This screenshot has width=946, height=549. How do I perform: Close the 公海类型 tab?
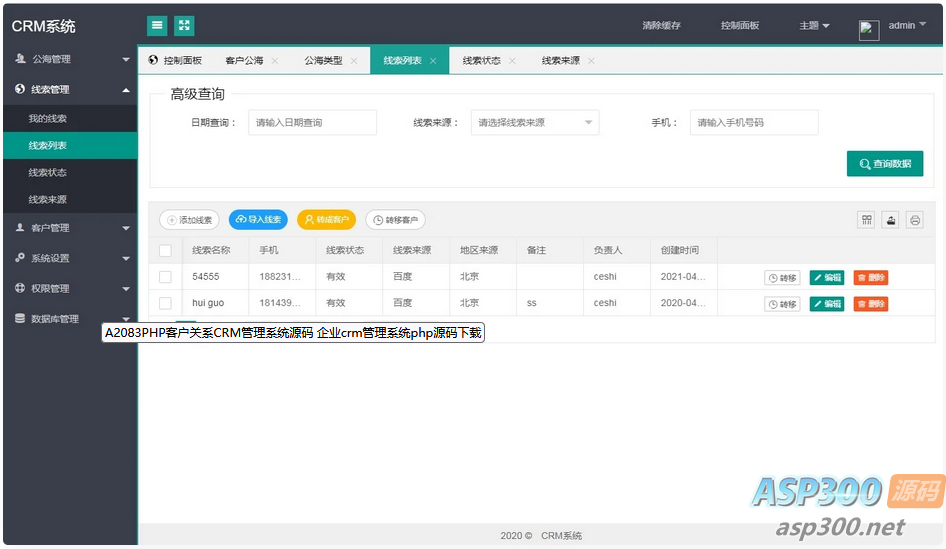354,61
